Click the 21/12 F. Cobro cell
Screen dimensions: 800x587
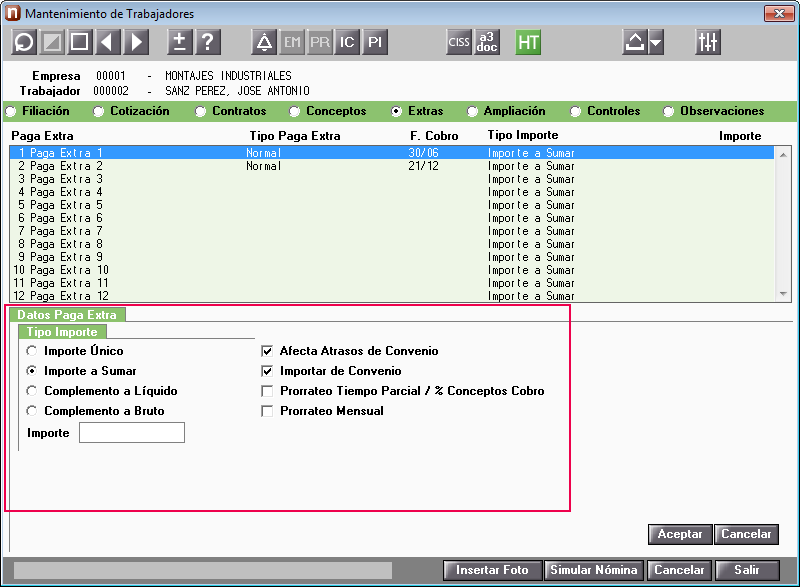tap(423, 166)
